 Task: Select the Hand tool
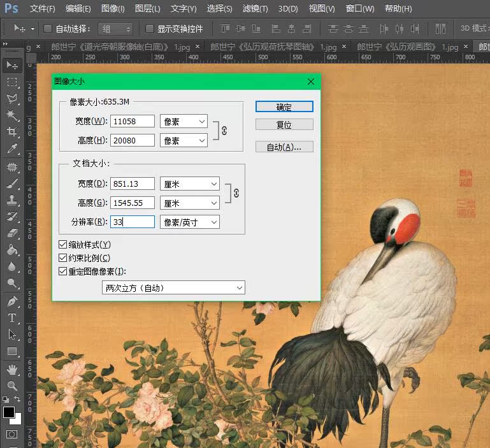coord(12,369)
